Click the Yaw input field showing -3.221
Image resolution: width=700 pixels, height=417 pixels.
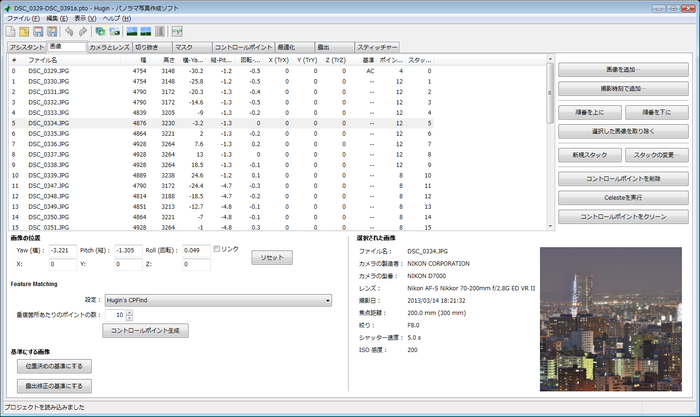63,250
